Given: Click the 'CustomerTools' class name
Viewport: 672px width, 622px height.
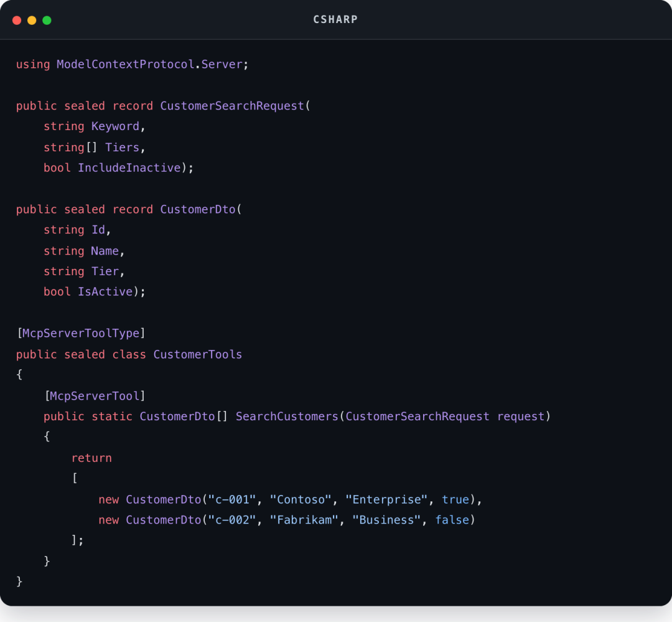Looking at the screenshot, I should coord(198,354).
